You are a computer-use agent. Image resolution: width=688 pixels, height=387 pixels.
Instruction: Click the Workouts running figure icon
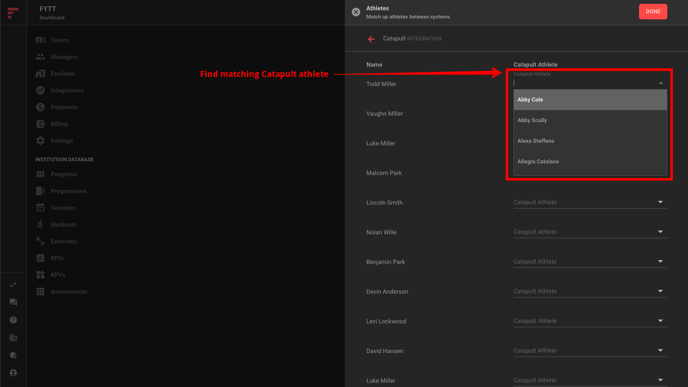[x=40, y=225]
